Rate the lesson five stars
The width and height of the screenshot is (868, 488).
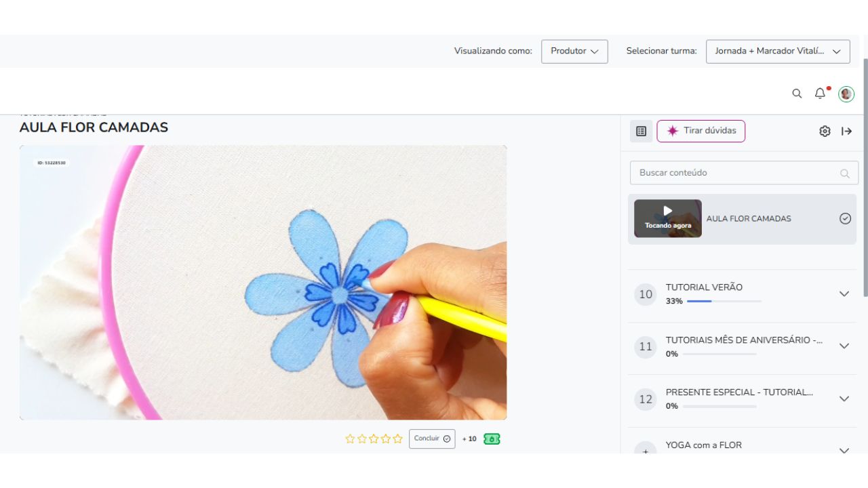397,439
